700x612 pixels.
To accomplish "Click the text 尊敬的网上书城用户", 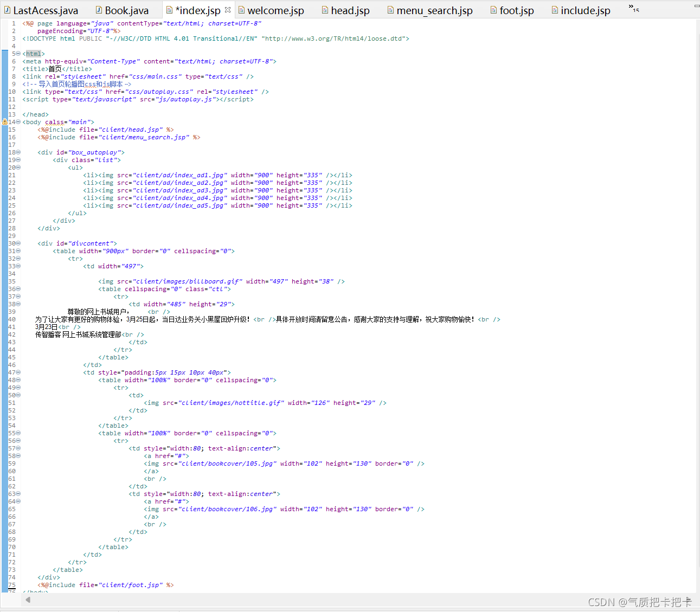I will coord(97,312).
